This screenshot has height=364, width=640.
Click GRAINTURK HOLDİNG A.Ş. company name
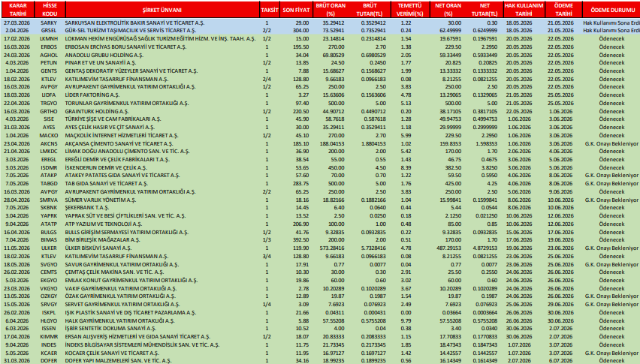(x=97, y=111)
